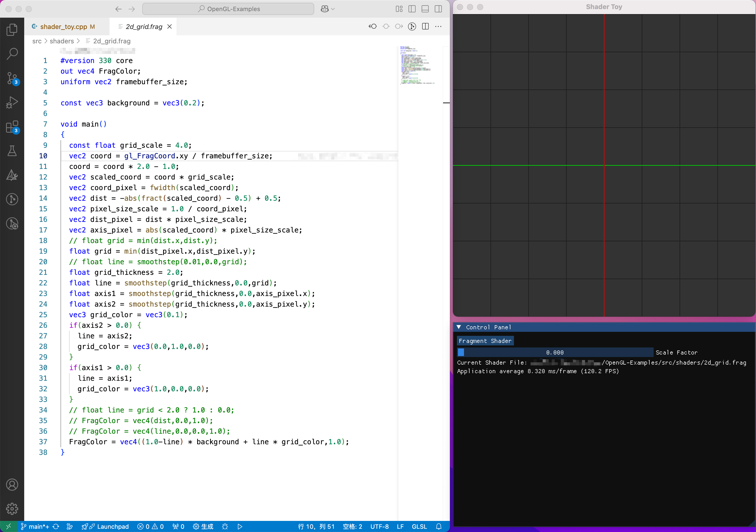This screenshot has width=756, height=532.
Task: Open the editor more actions ellipsis menu
Action: point(438,26)
